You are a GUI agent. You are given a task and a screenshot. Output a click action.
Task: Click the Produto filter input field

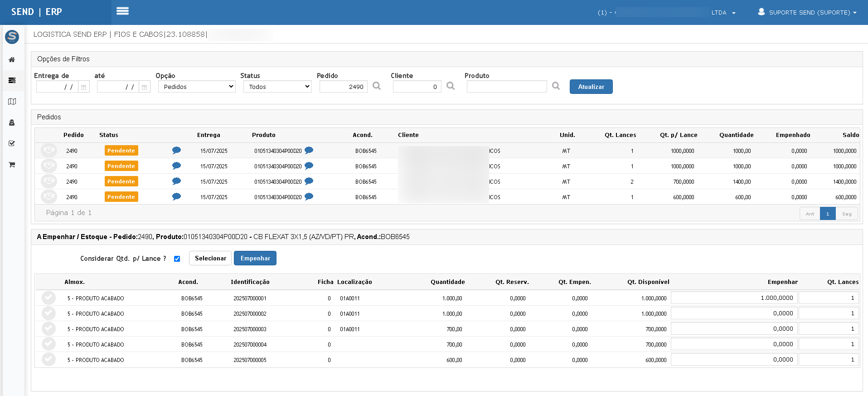pos(507,87)
